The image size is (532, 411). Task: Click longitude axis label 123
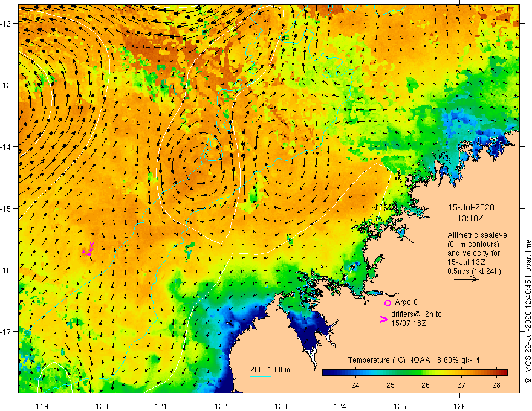point(281,406)
